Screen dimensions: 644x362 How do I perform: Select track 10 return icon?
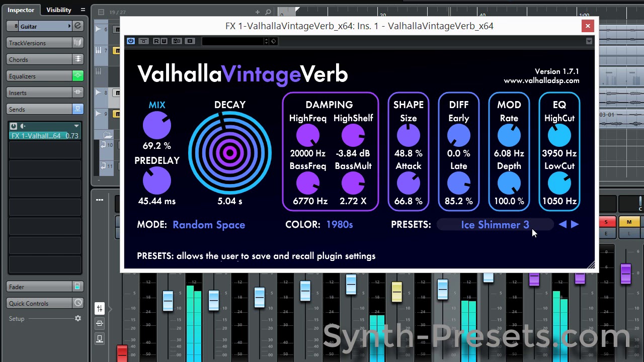pyautogui.click(x=103, y=145)
